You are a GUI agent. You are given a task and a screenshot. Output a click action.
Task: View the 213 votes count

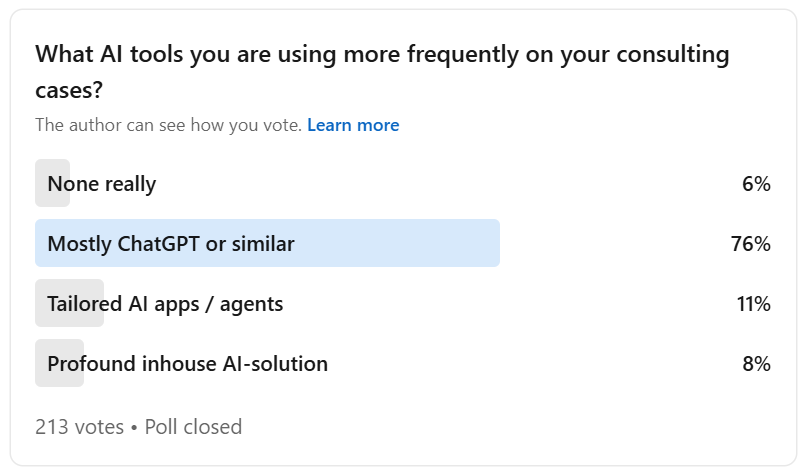pos(80,427)
